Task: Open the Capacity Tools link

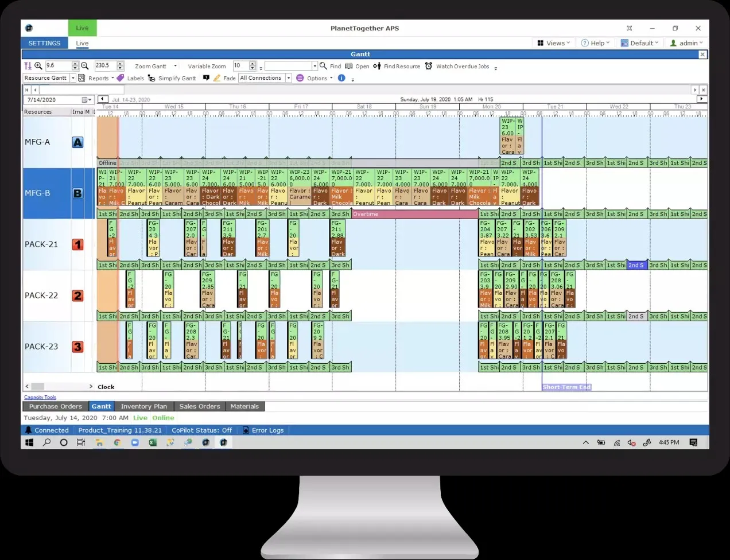Action: click(x=40, y=397)
